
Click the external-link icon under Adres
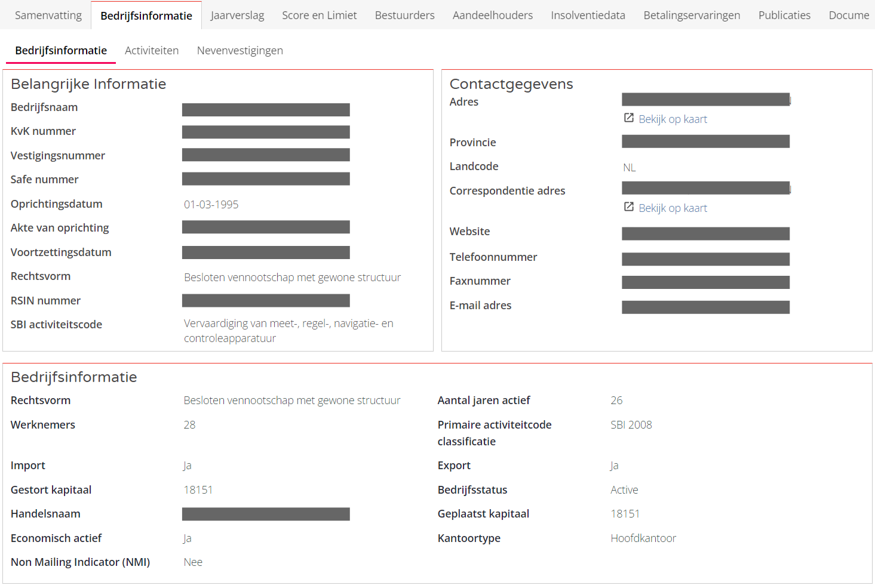[x=628, y=118]
